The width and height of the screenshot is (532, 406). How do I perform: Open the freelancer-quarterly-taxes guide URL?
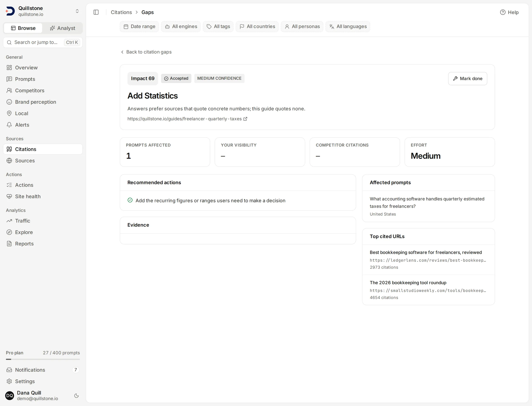187,119
